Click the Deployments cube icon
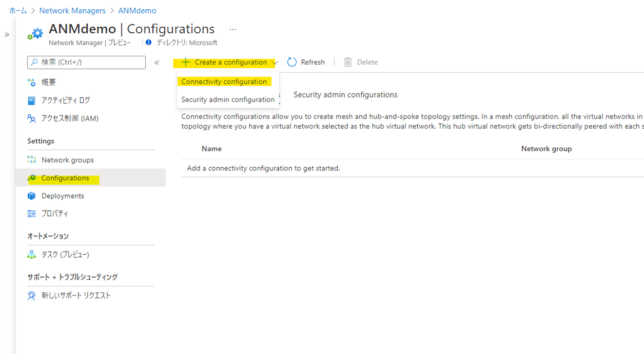Viewport: 644px width, 354px height. click(32, 196)
